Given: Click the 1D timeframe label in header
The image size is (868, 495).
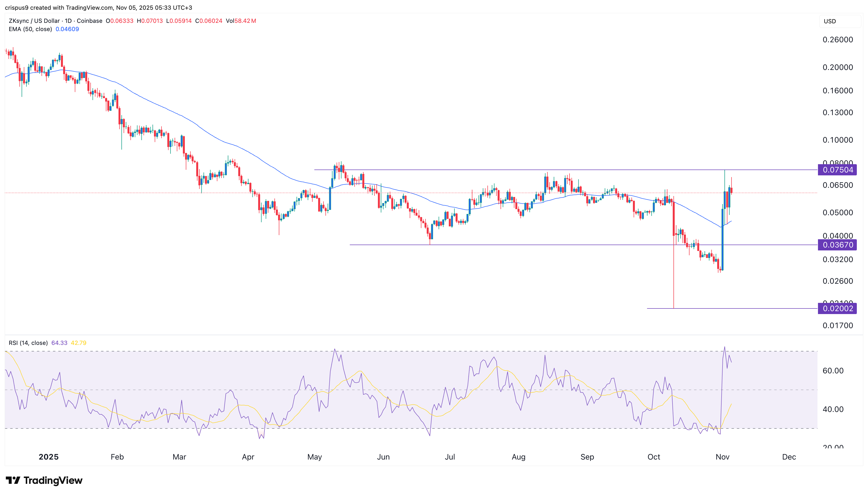Looking at the screenshot, I should 68,21.
